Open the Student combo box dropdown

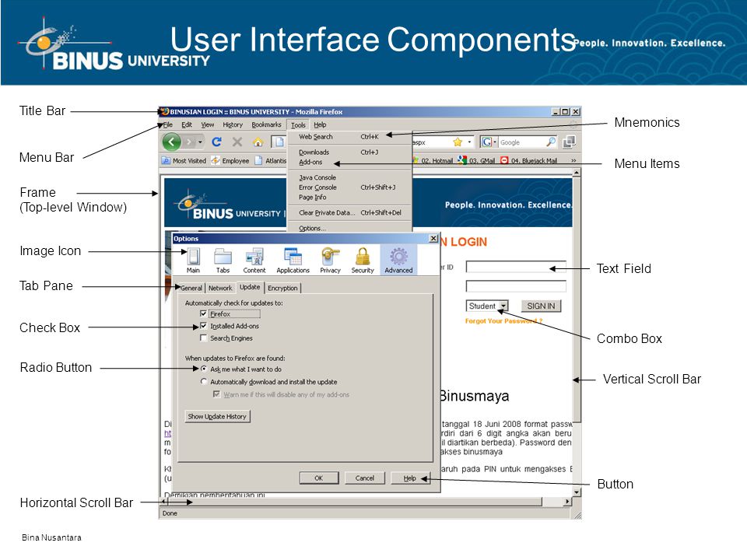tap(504, 306)
